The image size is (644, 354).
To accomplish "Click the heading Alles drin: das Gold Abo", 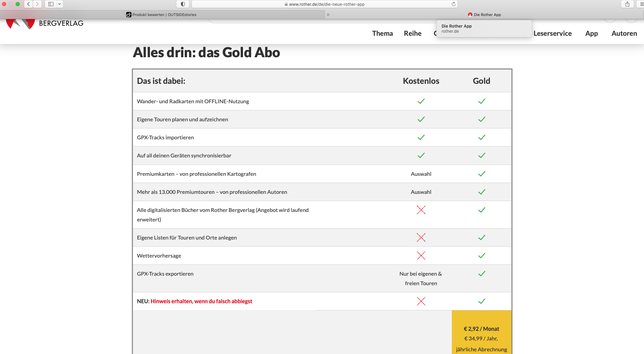I will 206,52.
